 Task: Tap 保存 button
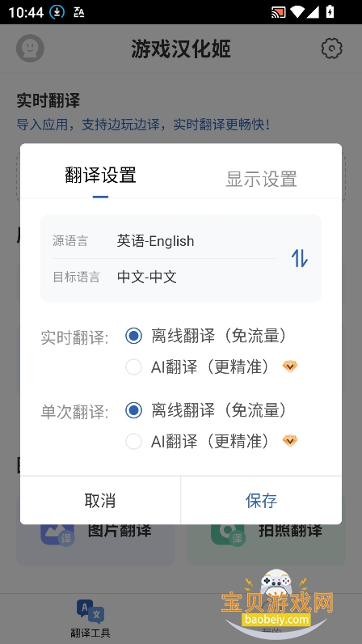[x=262, y=501]
